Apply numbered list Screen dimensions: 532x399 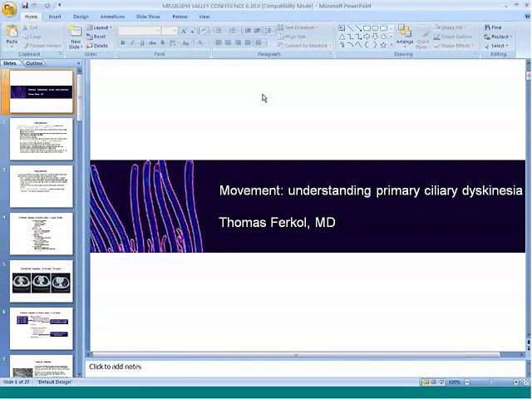(234, 32)
